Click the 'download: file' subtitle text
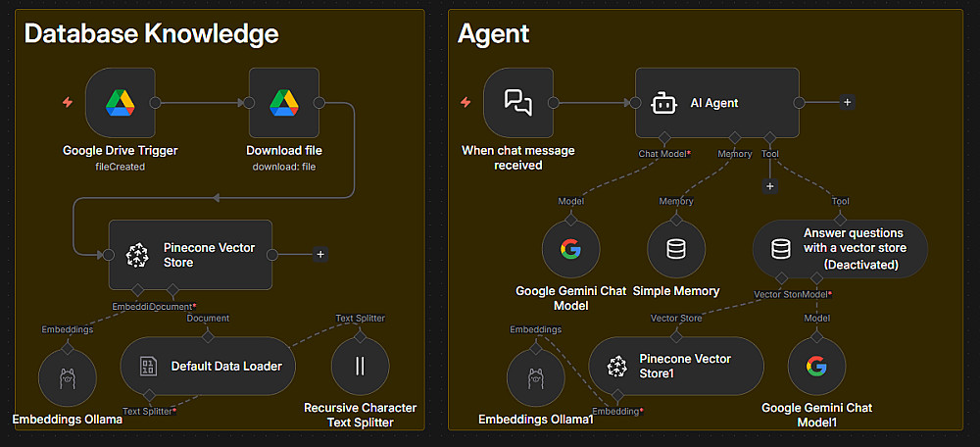 (284, 167)
